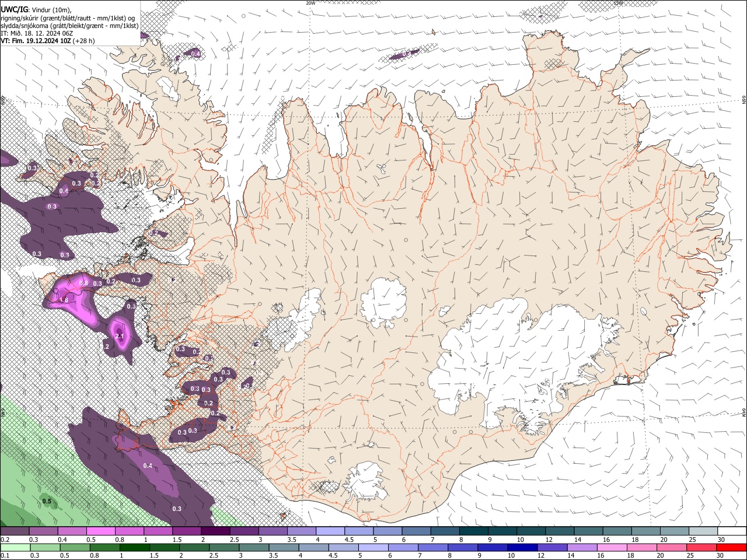Pick white upper legend swatch after 30

pos(732,531)
